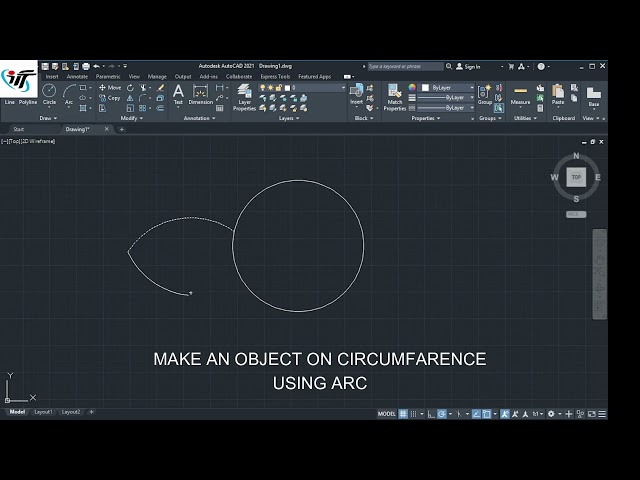The image size is (640, 480).
Task: Toggle 2D object snap in status bar
Action: coord(487,414)
